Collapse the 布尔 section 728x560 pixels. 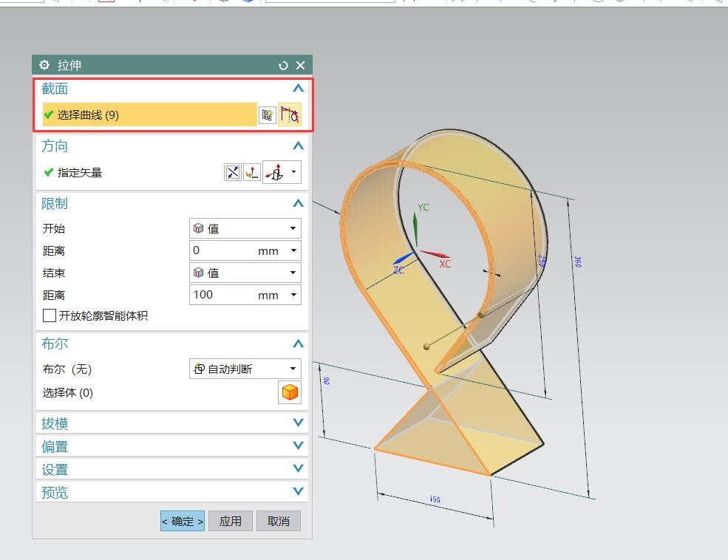(x=298, y=344)
